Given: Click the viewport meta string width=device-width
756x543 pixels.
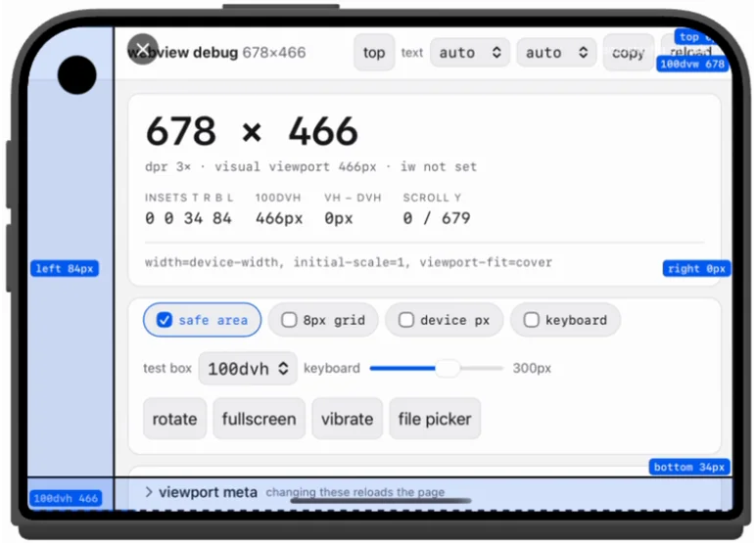Looking at the screenshot, I should point(348,262).
